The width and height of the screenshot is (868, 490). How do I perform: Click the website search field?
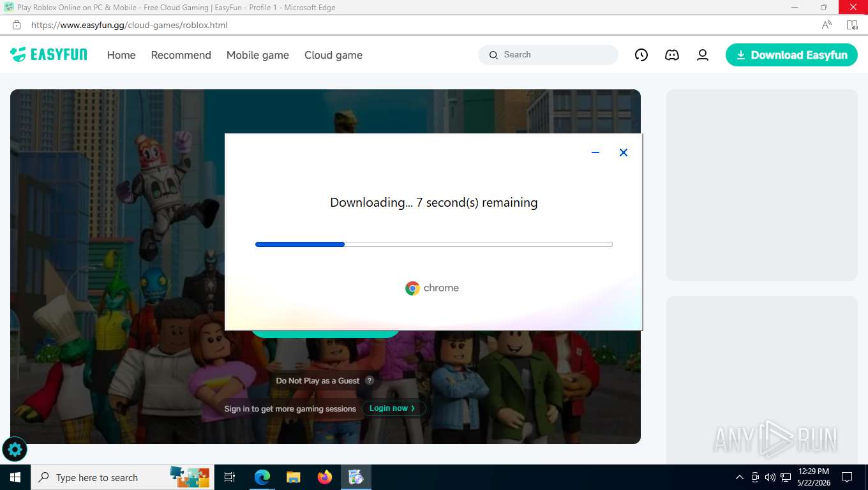point(548,55)
